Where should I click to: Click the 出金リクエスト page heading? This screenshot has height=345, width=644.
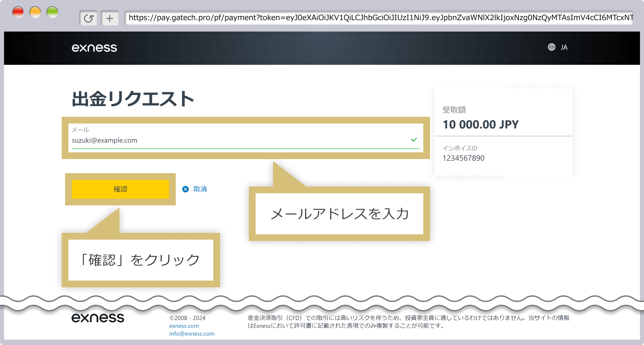(x=133, y=99)
